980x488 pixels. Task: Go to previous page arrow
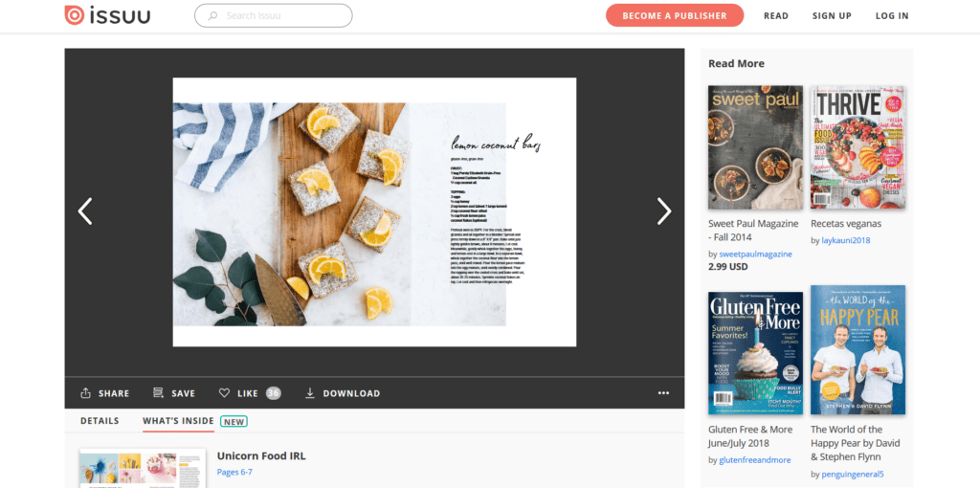coord(85,211)
